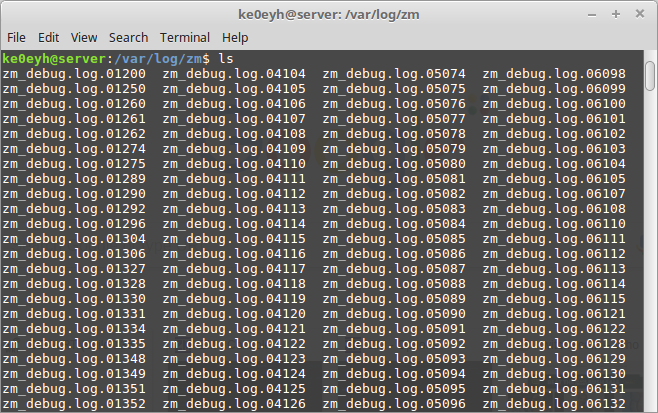
Task: Click file zm_debug.log.05079
Action: click(394, 149)
